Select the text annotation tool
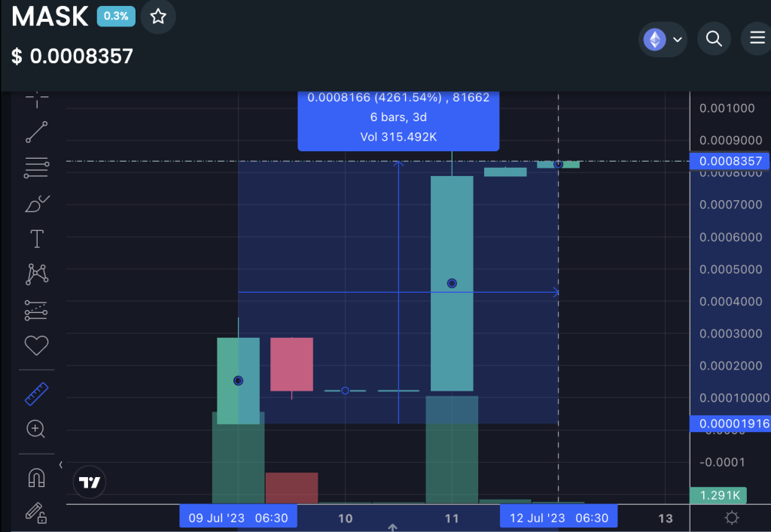This screenshot has height=532, width=771. click(x=36, y=239)
